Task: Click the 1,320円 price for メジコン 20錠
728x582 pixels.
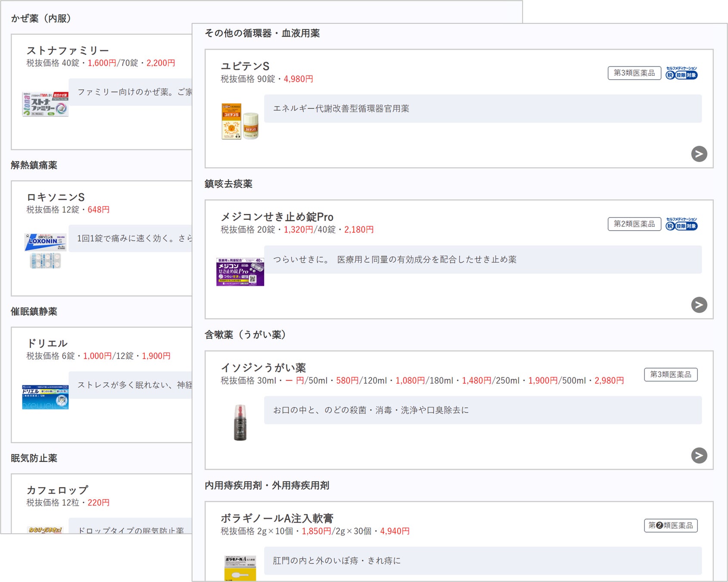Action: pos(298,230)
